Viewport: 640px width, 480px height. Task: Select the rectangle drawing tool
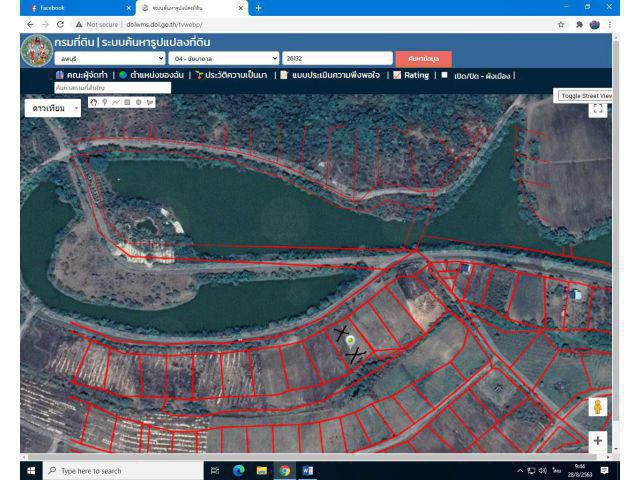point(126,102)
